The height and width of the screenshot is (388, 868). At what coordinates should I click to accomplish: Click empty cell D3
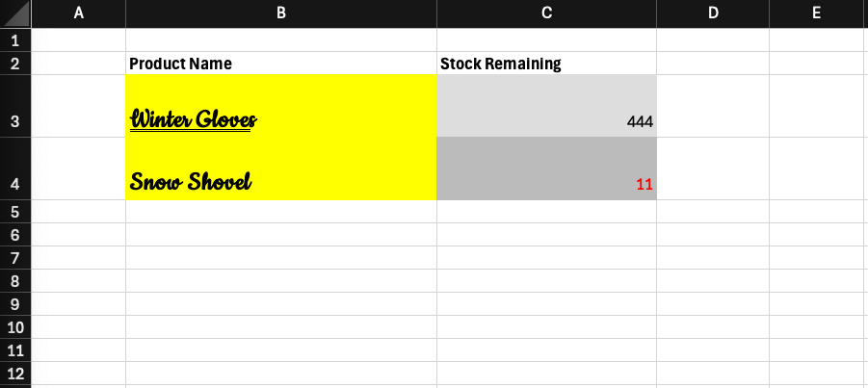click(x=713, y=106)
